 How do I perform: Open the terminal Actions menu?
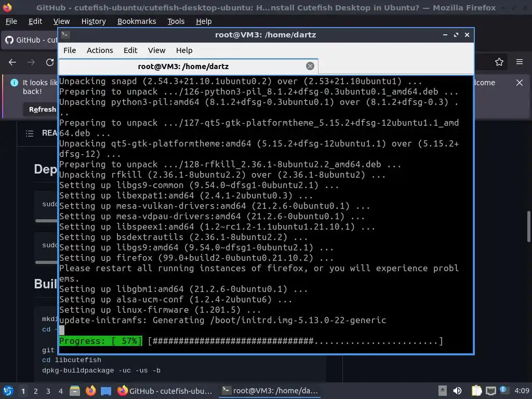[x=100, y=50]
